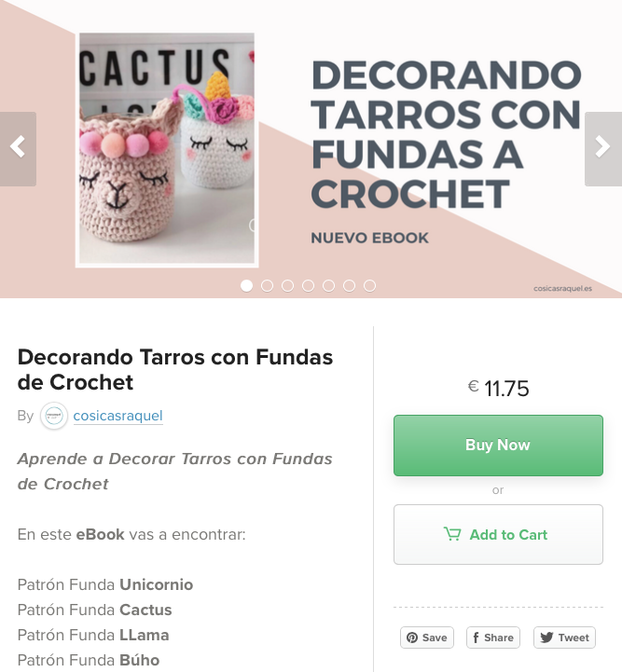Jump to the last slide dot
The image size is (622, 672).
(370, 286)
